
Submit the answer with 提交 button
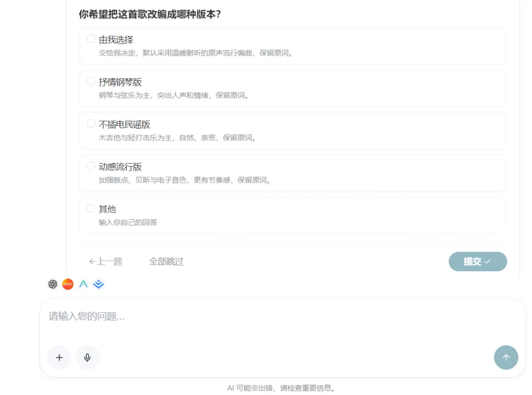coord(478,261)
